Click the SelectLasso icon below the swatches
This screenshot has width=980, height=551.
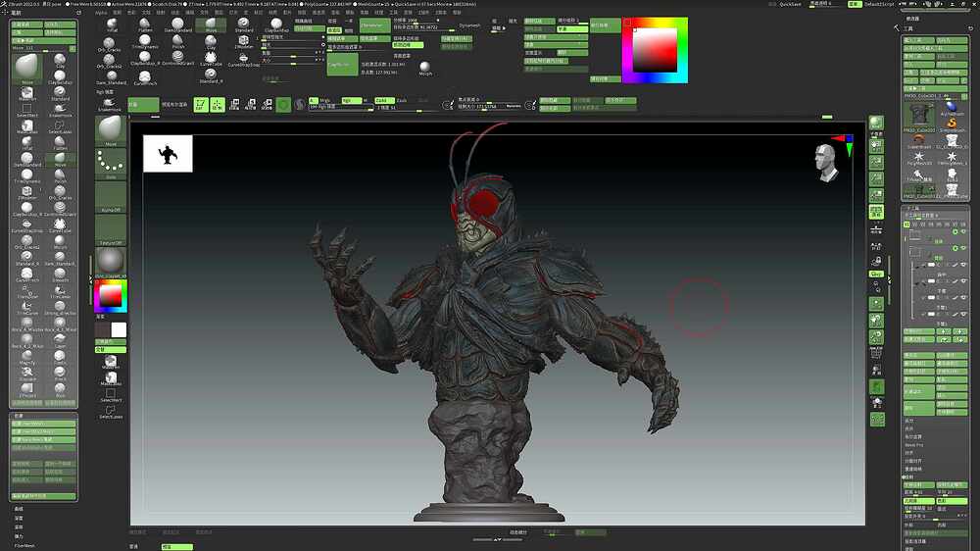(111, 412)
